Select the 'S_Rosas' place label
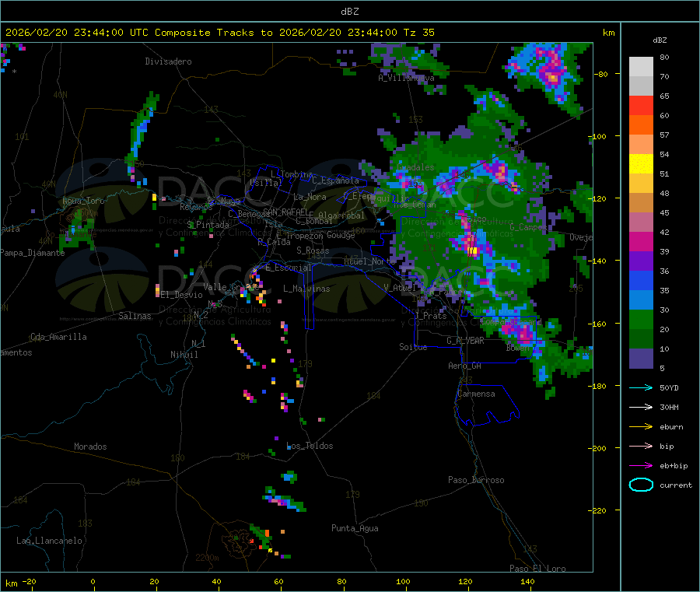The image size is (700, 592). coord(313,250)
